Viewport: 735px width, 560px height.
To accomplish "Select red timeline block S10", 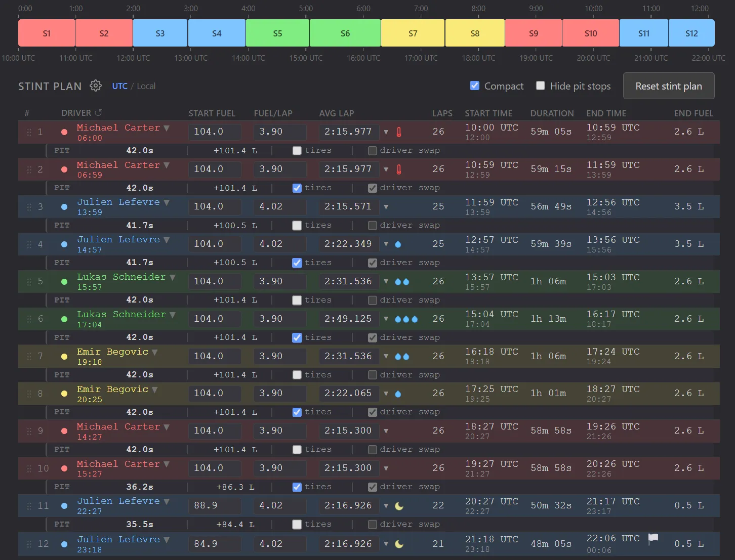I will click(591, 33).
